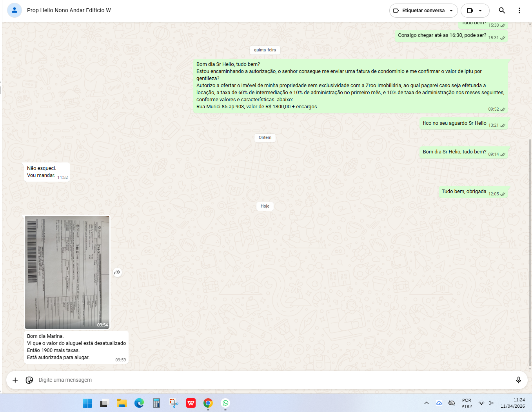Expand the Etiquetar conversa dropdown
The width and height of the screenshot is (532, 412).
(x=423, y=11)
